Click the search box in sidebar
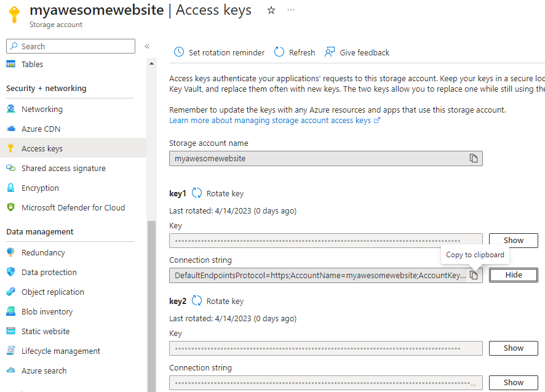Screen dimensions: 545x392 point(71,46)
